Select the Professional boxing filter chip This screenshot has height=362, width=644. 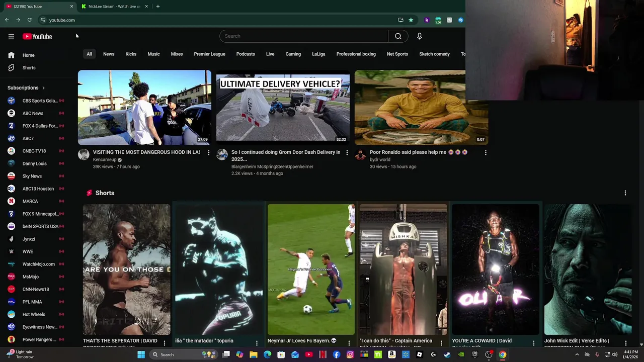pos(356,54)
